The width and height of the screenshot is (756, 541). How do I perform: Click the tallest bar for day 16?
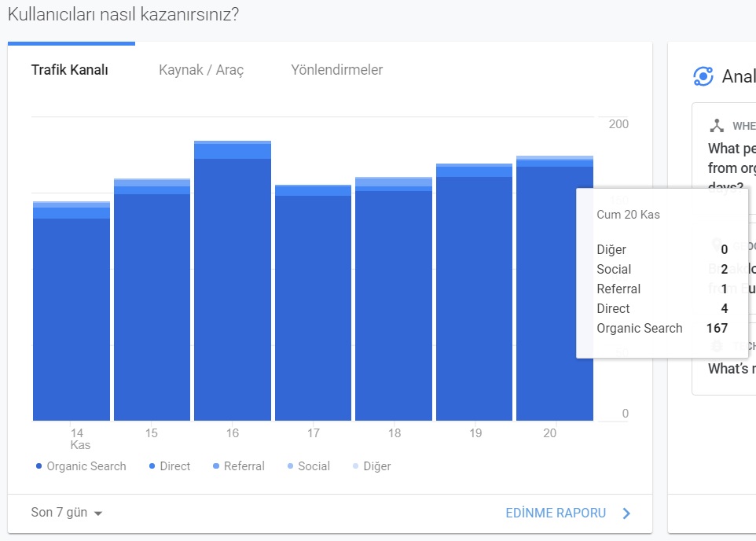point(233,281)
